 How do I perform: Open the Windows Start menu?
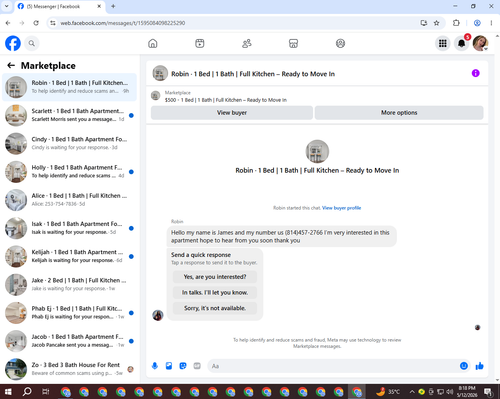(x=8, y=391)
